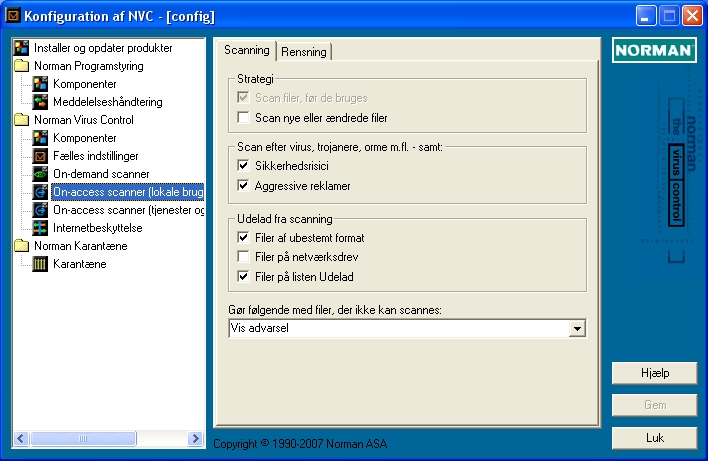The width and height of the screenshot is (708, 461).
Task: Uncheck the Sikkerhedsrisici checkbox
Action: click(x=243, y=166)
